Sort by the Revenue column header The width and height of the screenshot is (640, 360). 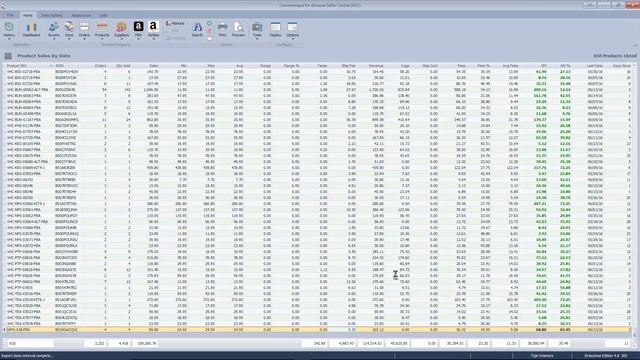click(x=372, y=66)
